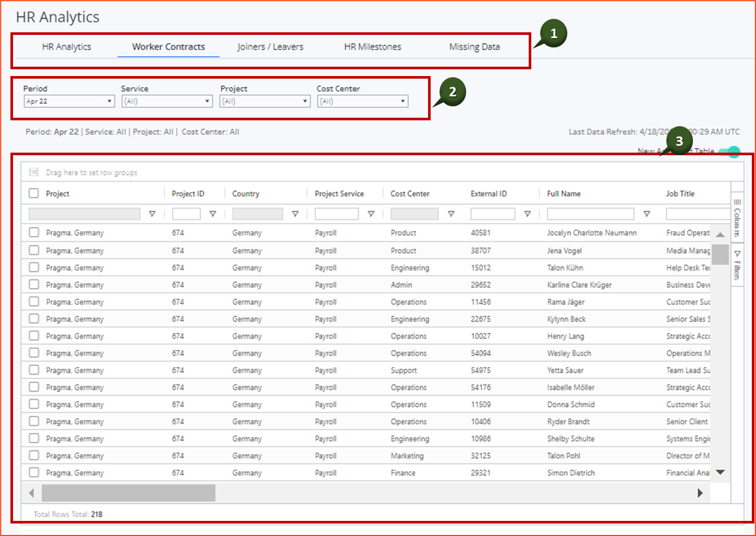Sort by Project Service column header
756x536 pixels.
pyautogui.click(x=339, y=194)
